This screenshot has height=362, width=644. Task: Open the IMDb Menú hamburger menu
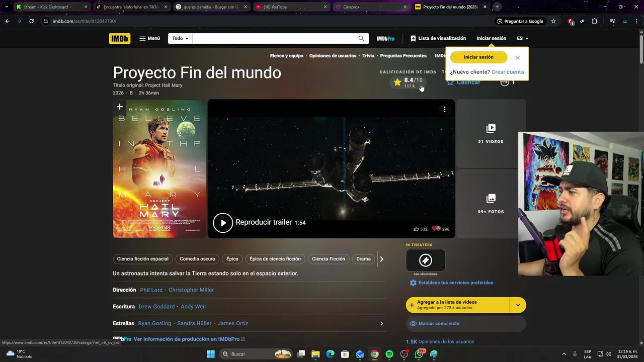point(150,38)
